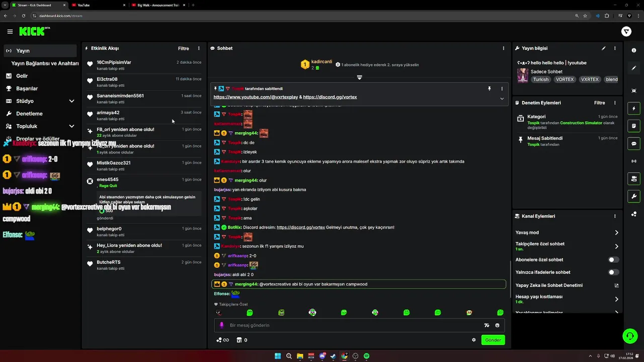
Task: Open chat settings gear beside Gönder
Action: tap(474, 340)
